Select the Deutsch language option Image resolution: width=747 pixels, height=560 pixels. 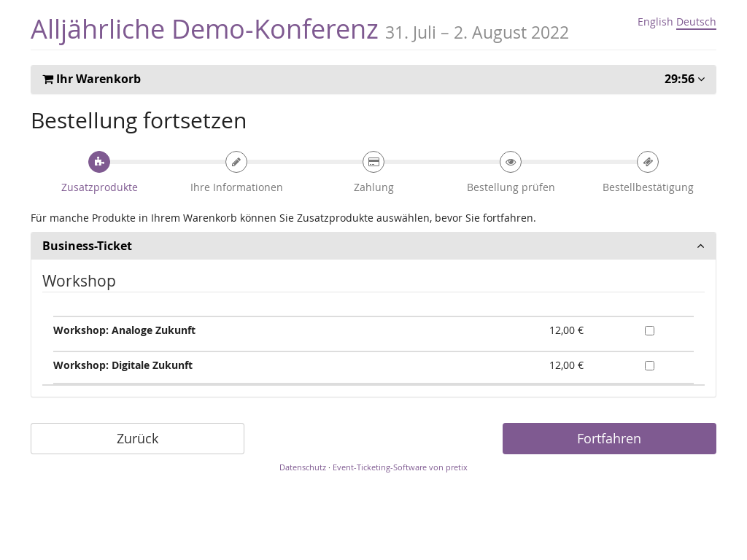click(696, 22)
